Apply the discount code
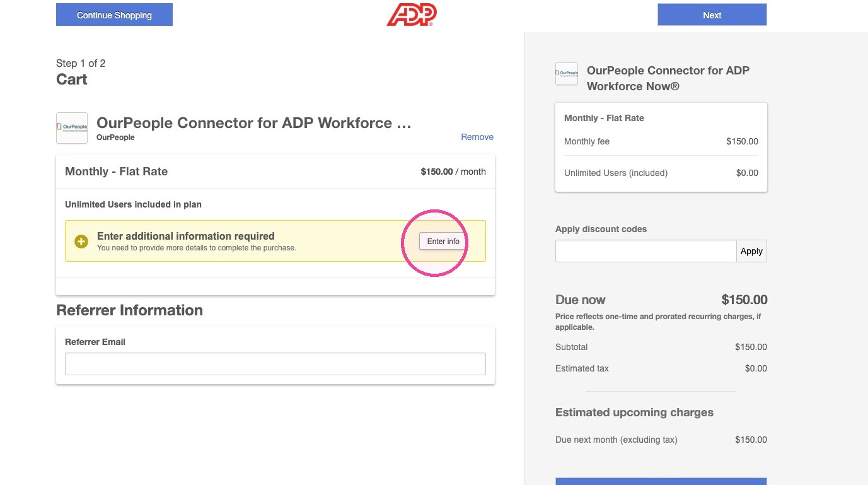The width and height of the screenshot is (868, 485). coord(751,251)
